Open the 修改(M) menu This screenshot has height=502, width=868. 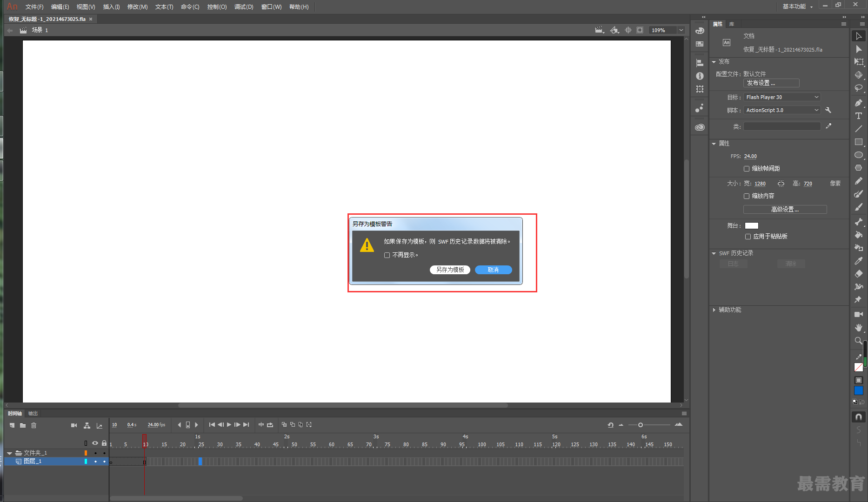137,7
